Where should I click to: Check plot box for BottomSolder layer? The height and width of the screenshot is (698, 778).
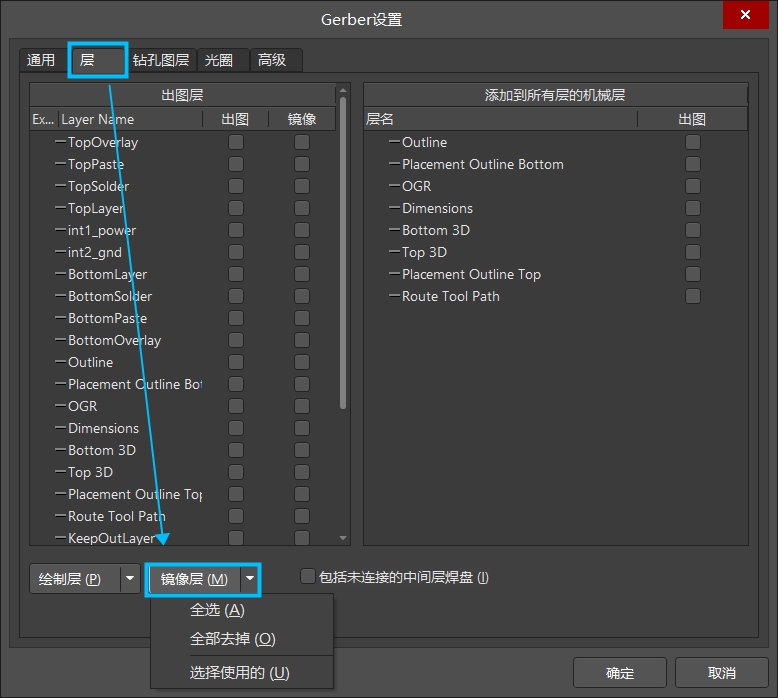[236, 296]
